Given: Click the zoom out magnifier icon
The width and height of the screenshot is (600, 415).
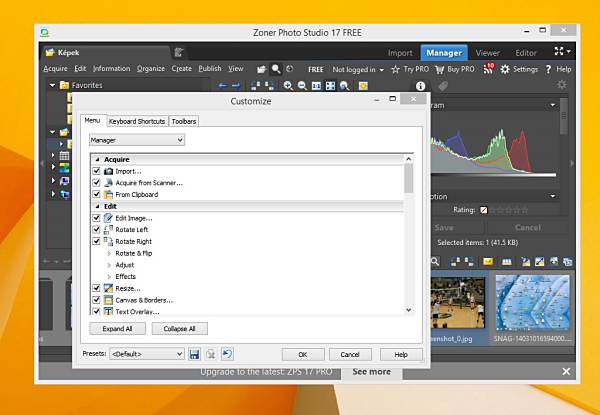Looking at the screenshot, I should pyautogui.click(x=302, y=86).
